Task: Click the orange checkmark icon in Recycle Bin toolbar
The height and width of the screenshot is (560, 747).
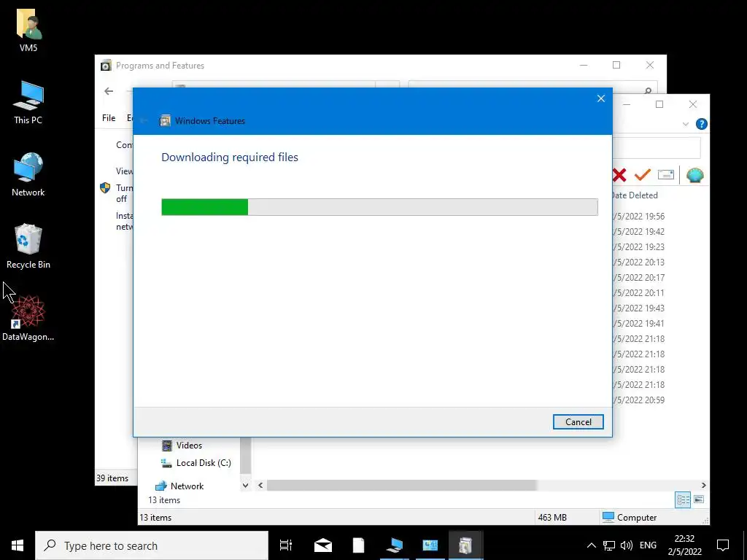Action: tap(642, 175)
